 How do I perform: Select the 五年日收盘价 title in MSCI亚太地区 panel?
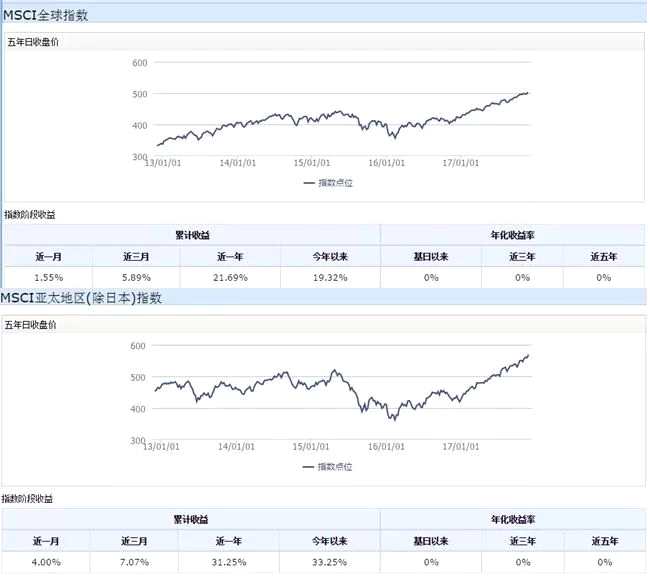[30, 325]
